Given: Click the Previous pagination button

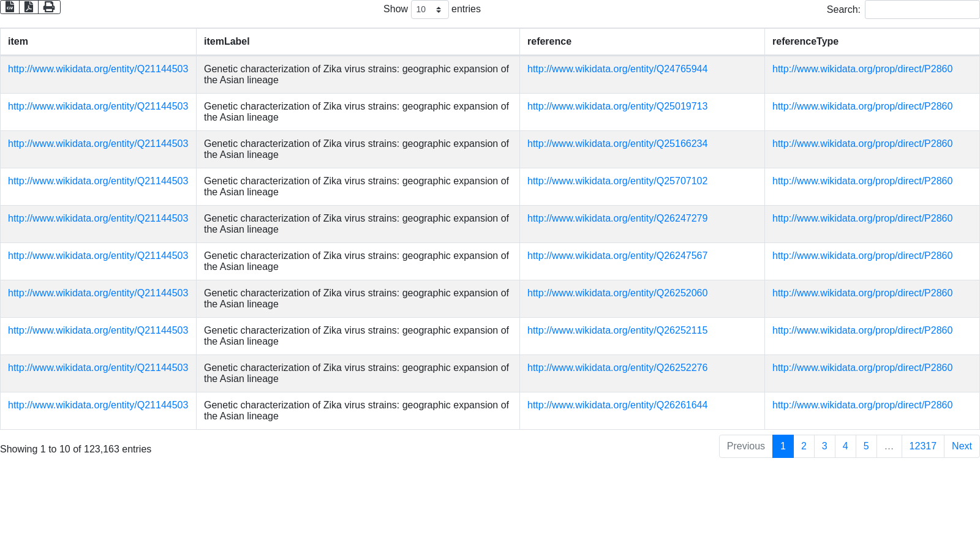Looking at the screenshot, I should pyautogui.click(x=745, y=446).
